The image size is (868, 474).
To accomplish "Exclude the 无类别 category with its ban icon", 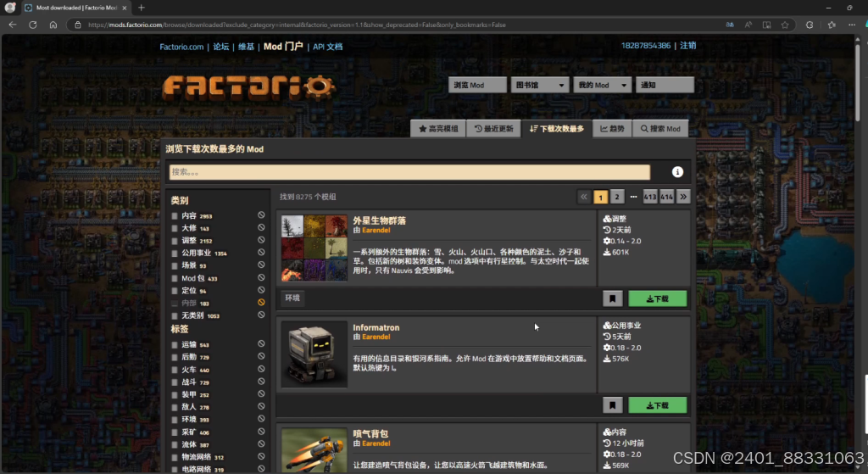I will (261, 315).
